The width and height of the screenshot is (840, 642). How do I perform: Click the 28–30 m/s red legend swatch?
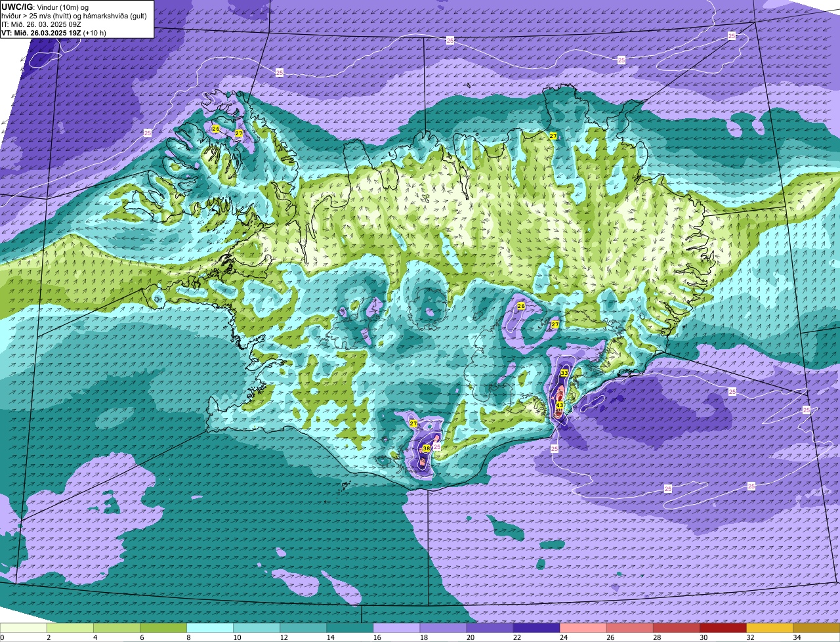[x=676, y=628]
